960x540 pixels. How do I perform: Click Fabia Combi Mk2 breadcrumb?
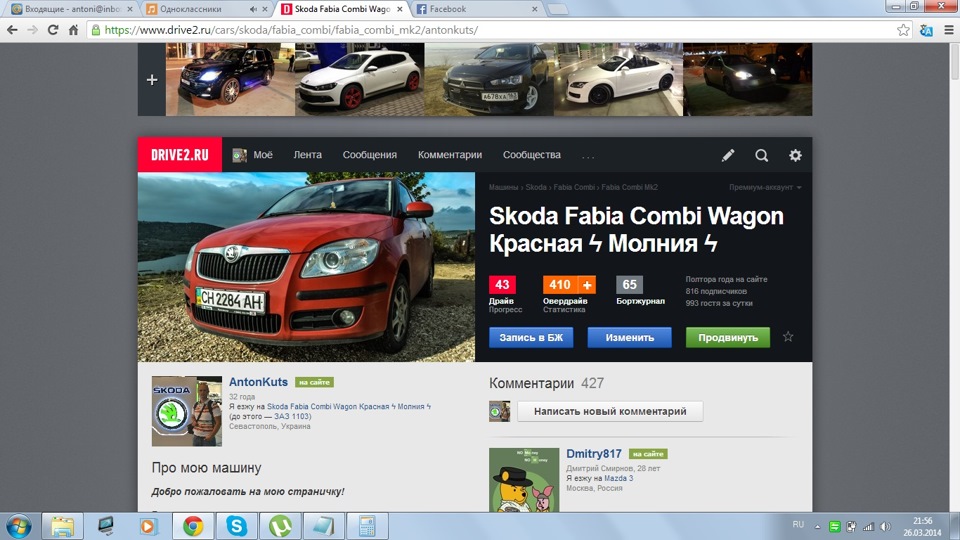[x=629, y=187]
